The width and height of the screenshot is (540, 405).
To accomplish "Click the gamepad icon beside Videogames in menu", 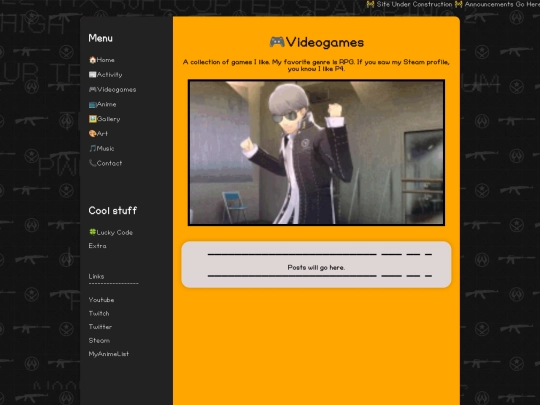I will click(x=92, y=90).
